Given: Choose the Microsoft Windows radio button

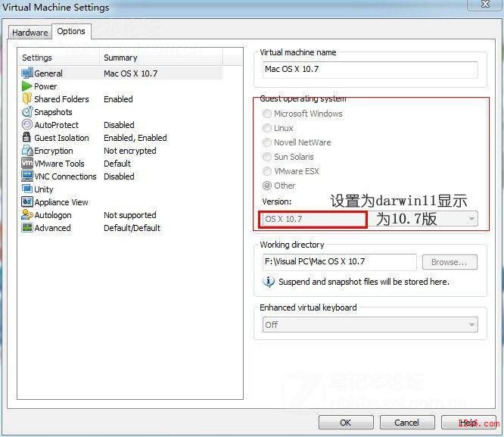Looking at the screenshot, I should [267, 114].
